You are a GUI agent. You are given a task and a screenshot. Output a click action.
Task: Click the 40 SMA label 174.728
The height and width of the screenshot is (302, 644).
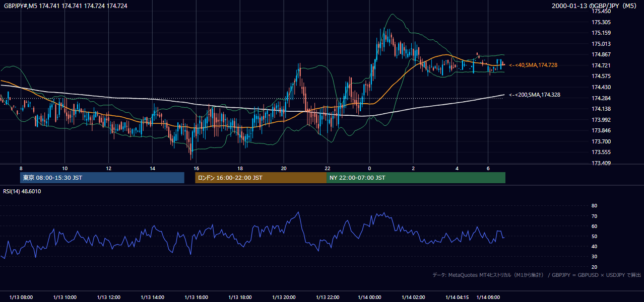click(533, 65)
